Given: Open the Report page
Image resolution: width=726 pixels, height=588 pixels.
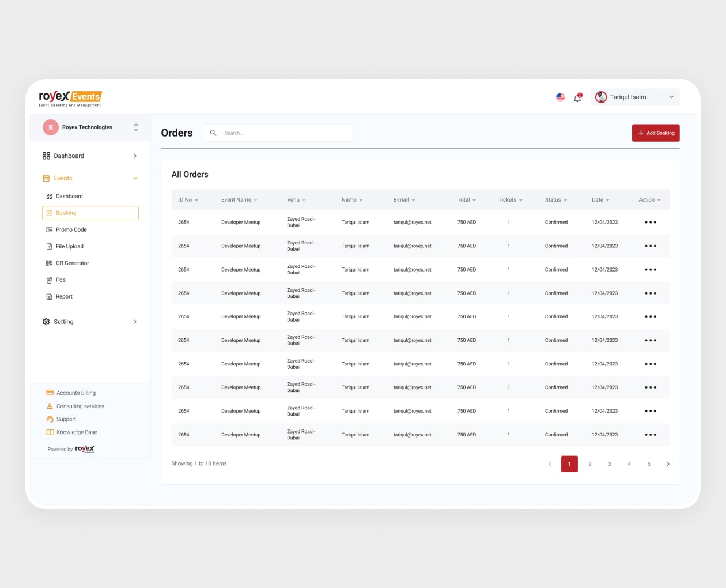Looking at the screenshot, I should point(64,297).
